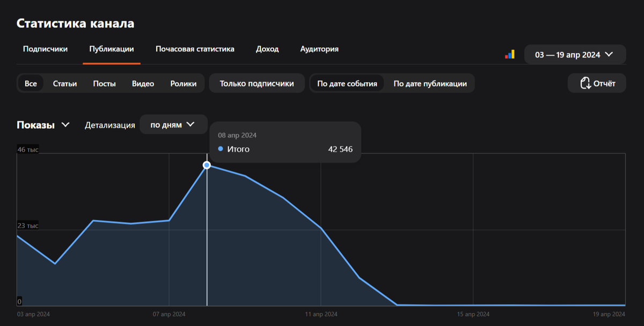
Task: Filter publications by Посты
Action: 104,83
